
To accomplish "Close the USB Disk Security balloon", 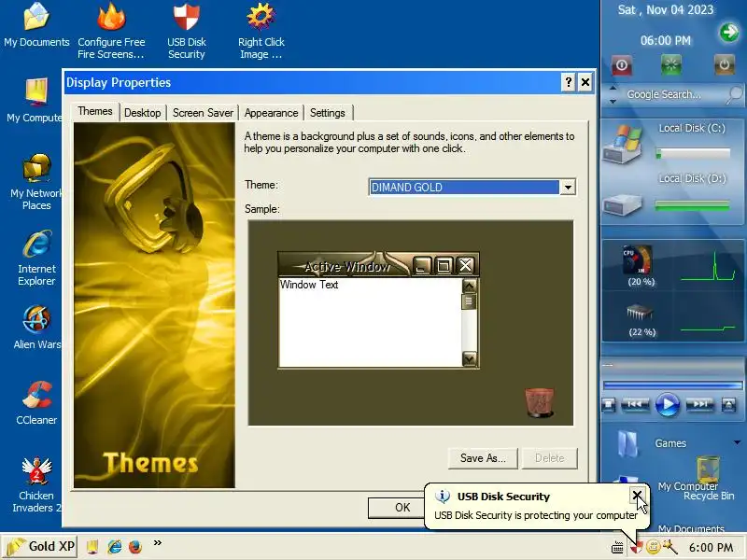I will click(637, 496).
